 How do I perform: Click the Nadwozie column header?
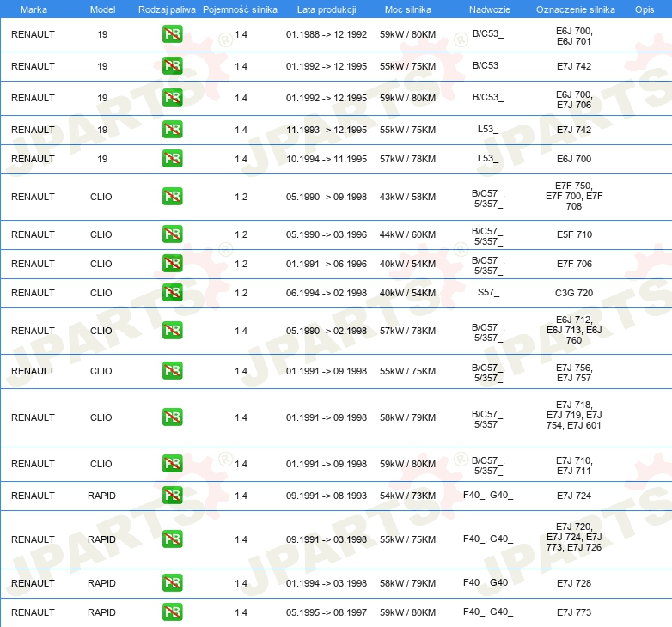[x=490, y=9]
